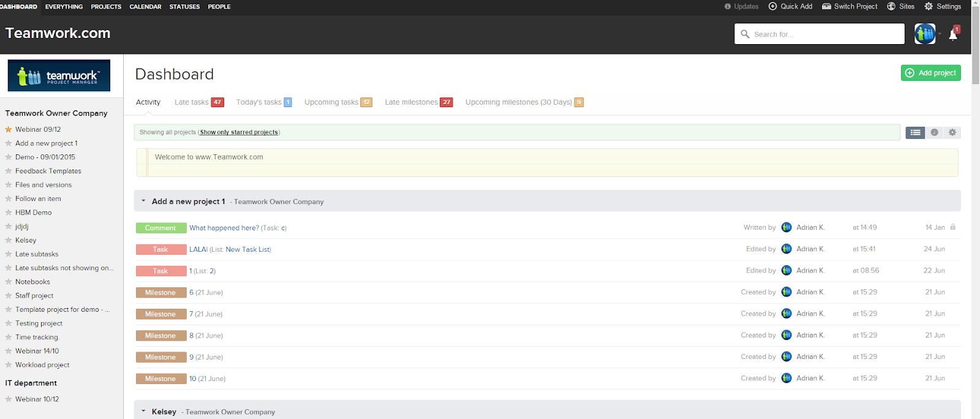Click Adrian K. avatar on LALA! row
The height and width of the screenshot is (419, 980).
(x=786, y=249)
